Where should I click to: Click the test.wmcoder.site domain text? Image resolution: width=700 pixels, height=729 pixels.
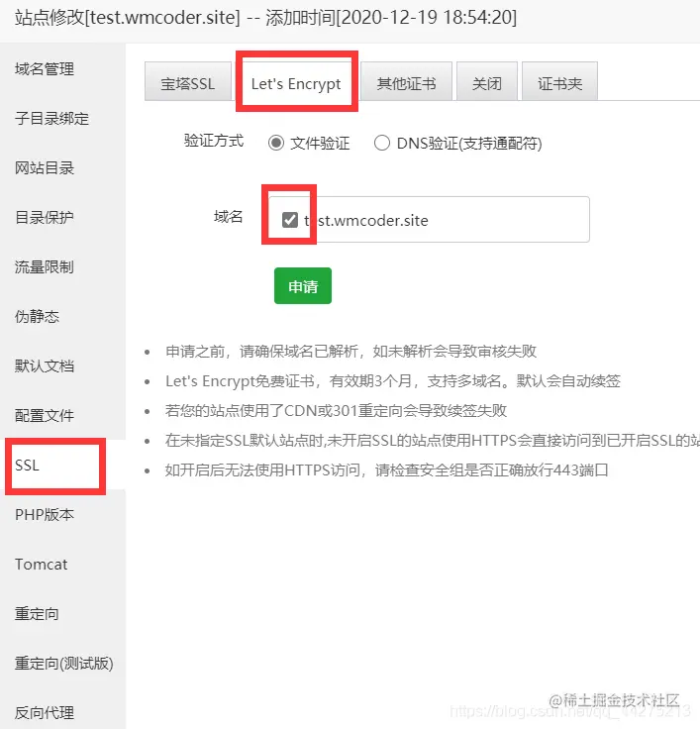click(x=366, y=220)
